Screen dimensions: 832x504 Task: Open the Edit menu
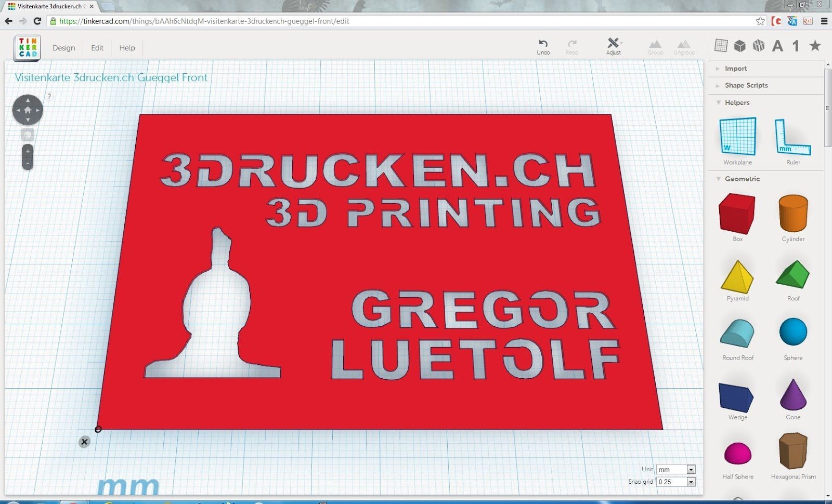pyautogui.click(x=97, y=48)
